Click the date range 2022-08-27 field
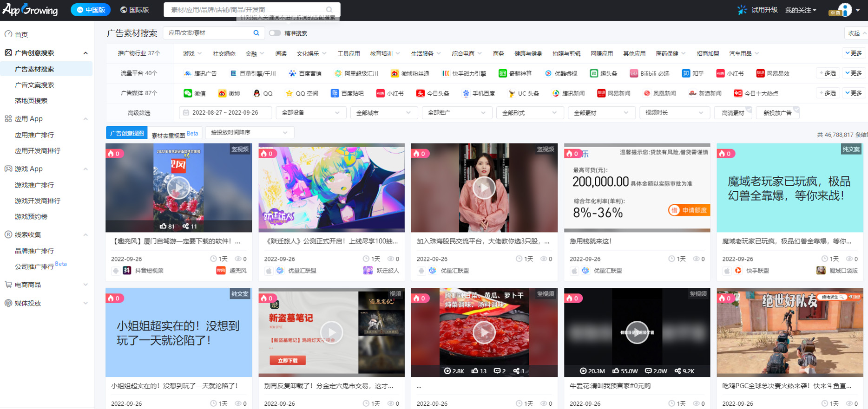Image resolution: width=868 pixels, height=409 pixels. [x=225, y=113]
